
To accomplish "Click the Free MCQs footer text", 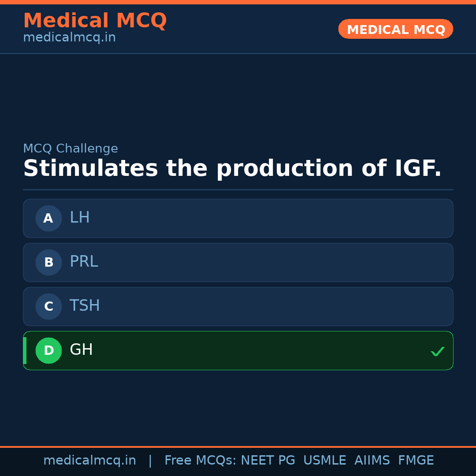I will pos(200,461).
